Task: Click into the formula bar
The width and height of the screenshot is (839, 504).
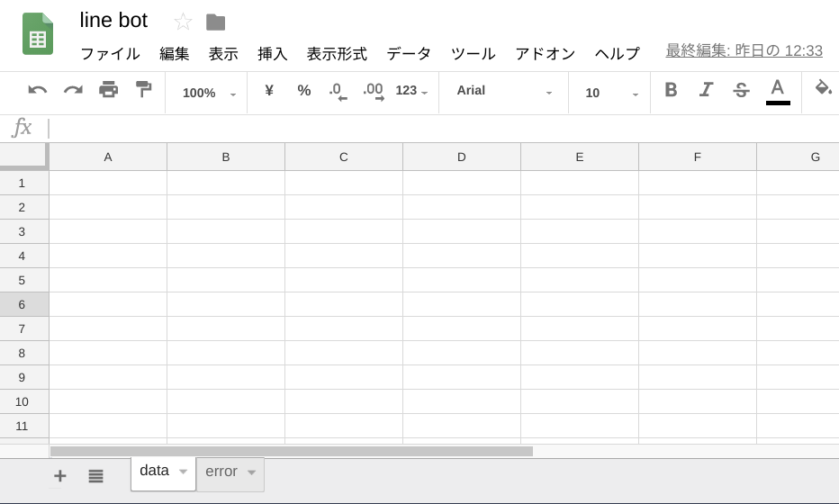Action: [443, 129]
